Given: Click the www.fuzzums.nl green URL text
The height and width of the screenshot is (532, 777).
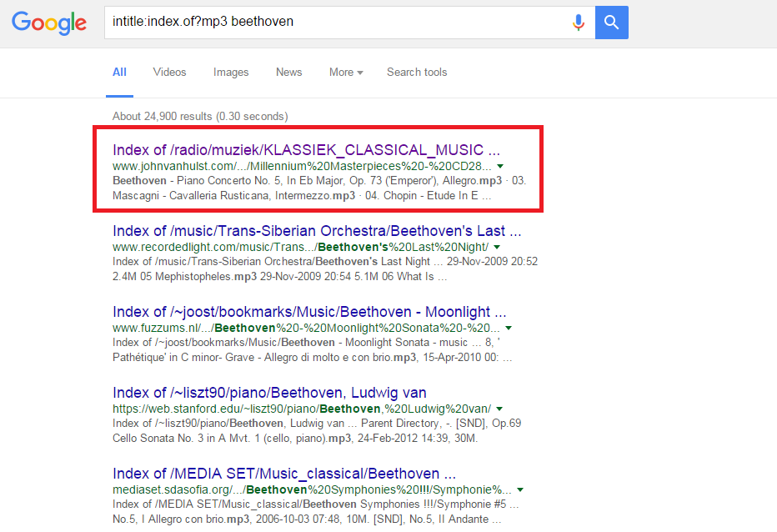Looking at the screenshot, I should [306, 328].
